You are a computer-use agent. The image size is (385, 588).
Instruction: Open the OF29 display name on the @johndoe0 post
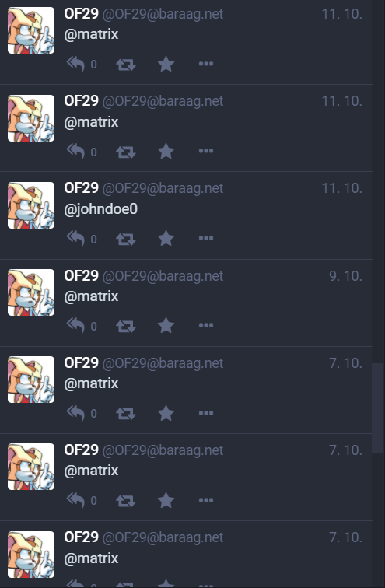click(82, 187)
